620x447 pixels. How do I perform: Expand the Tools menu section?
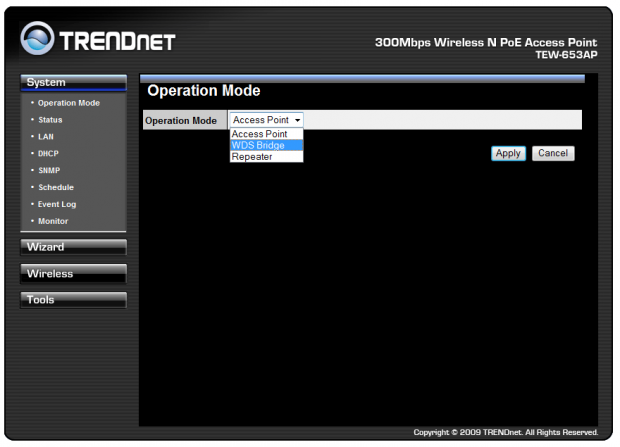74,300
